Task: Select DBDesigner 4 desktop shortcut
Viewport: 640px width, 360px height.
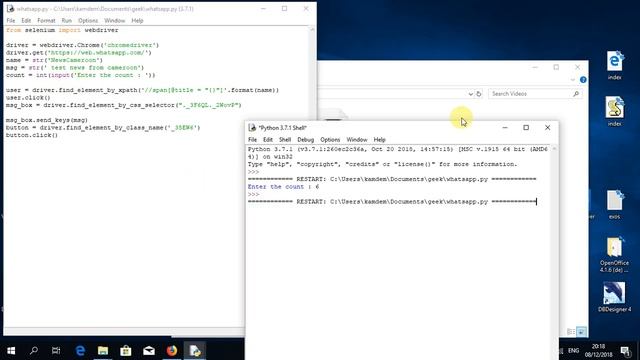Action: click(615, 297)
